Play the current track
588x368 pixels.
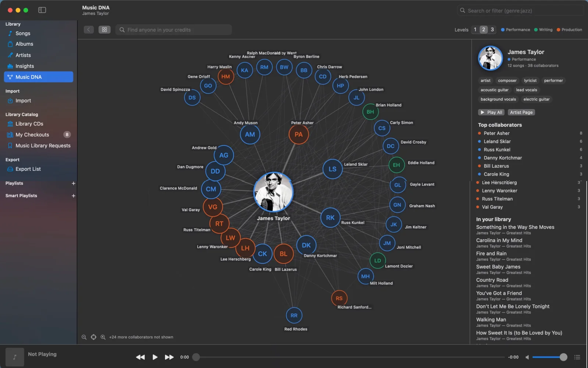tap(155, 357)
